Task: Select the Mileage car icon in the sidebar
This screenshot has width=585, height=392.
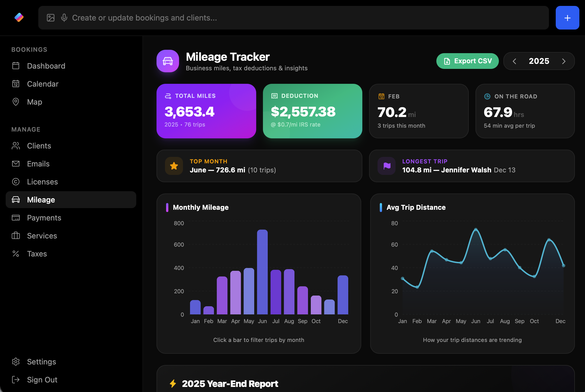Action: (x=16, y=200)
